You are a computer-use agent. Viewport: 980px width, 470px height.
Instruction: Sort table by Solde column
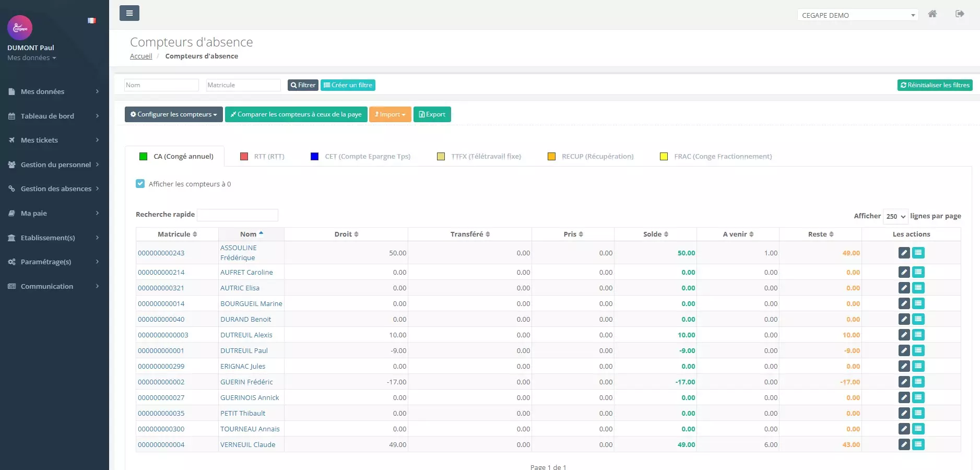point(655,234)
